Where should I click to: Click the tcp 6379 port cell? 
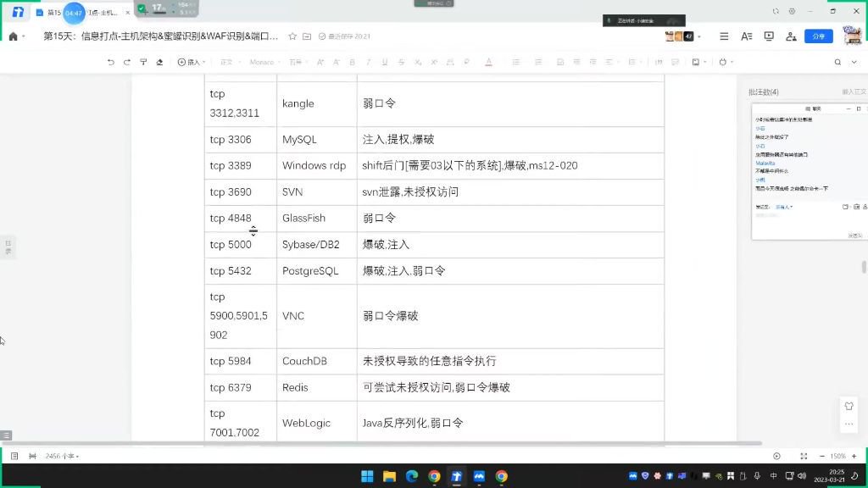pyautogui.click(x=240, y=387)
